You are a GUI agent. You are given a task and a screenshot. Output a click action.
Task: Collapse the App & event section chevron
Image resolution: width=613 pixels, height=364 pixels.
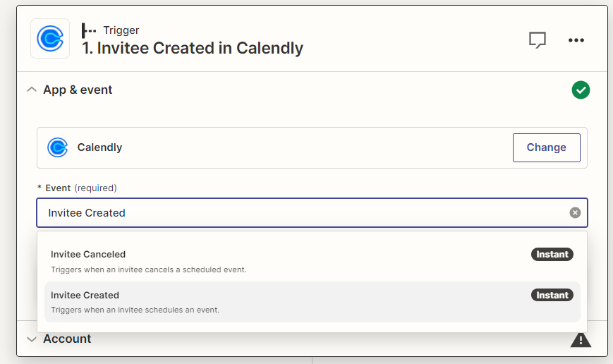pos(31,90)
